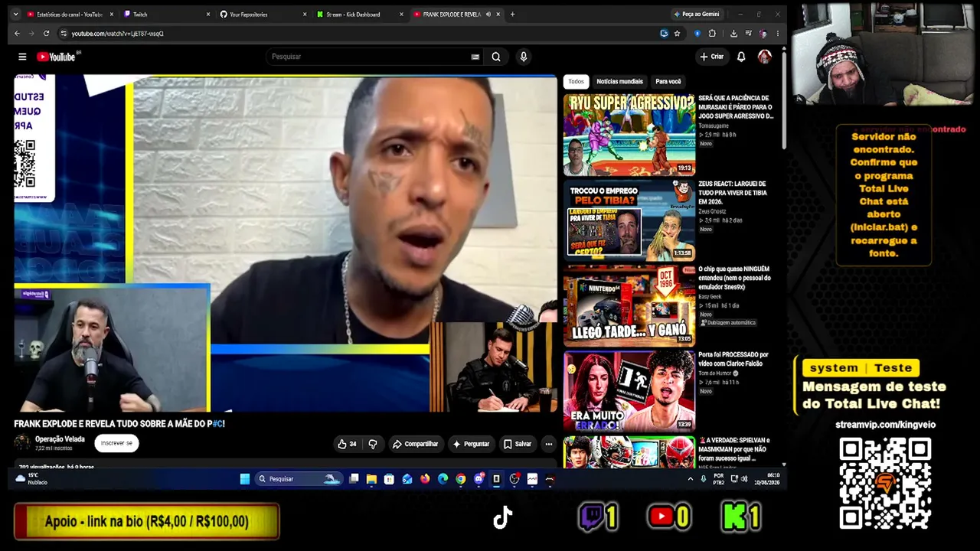Launch Firefox from the taskbar
The image size is (980, 551).
click(x=425, y=479)
